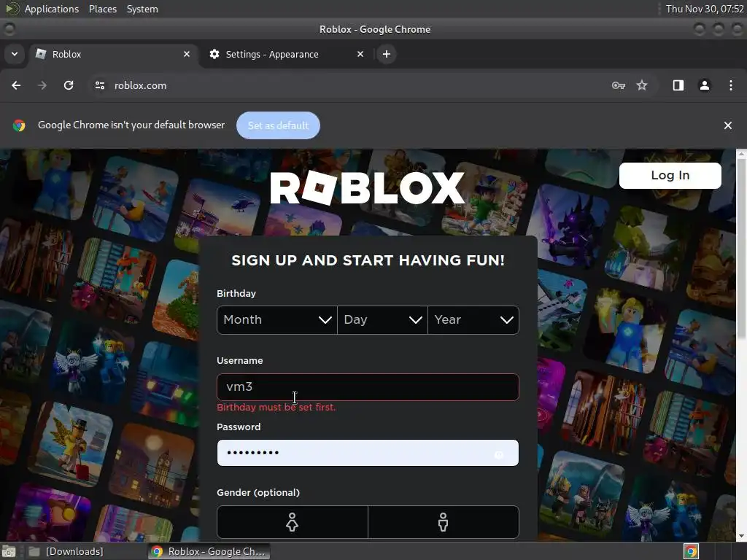747x560 pixels.
Task: Open the Places menu
Action: tap(102, 9)
